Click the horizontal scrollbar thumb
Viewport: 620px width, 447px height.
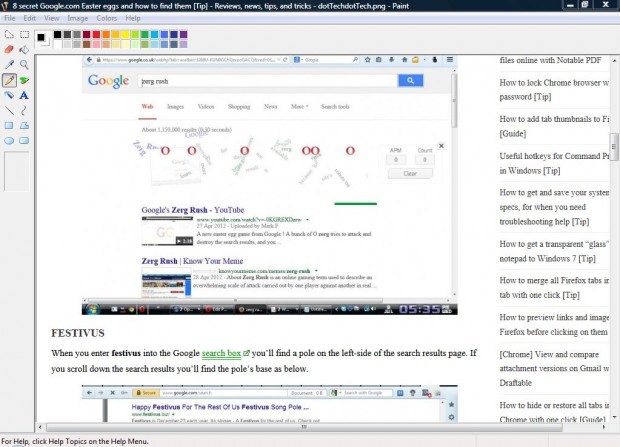pos(304,427)
